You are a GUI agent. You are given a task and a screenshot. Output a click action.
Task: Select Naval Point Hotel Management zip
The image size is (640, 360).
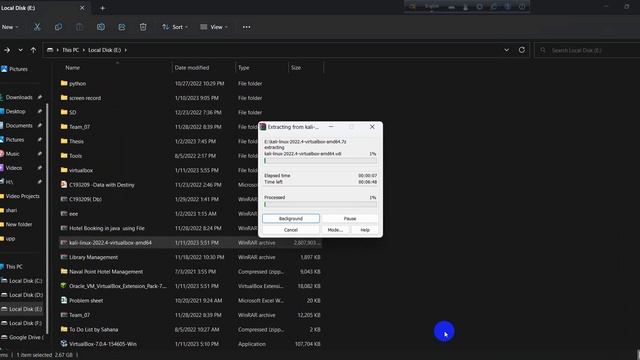coord(106,271)
